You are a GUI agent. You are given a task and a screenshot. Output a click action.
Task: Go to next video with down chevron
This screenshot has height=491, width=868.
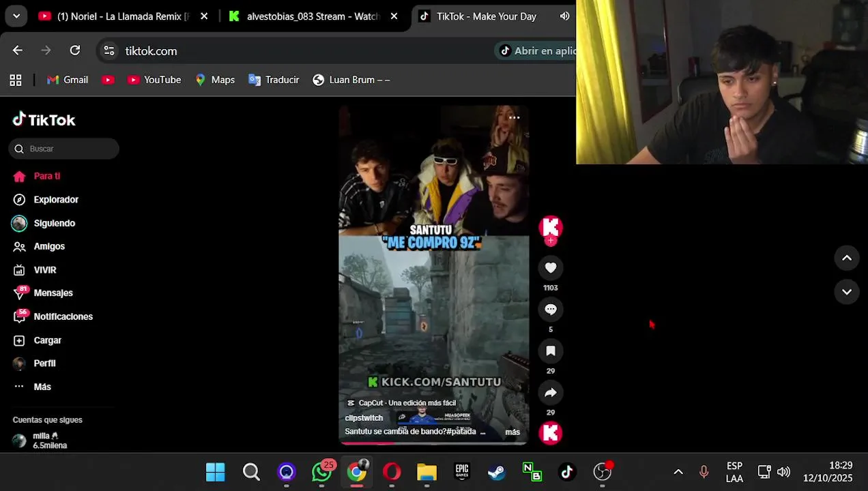point(847,292)
